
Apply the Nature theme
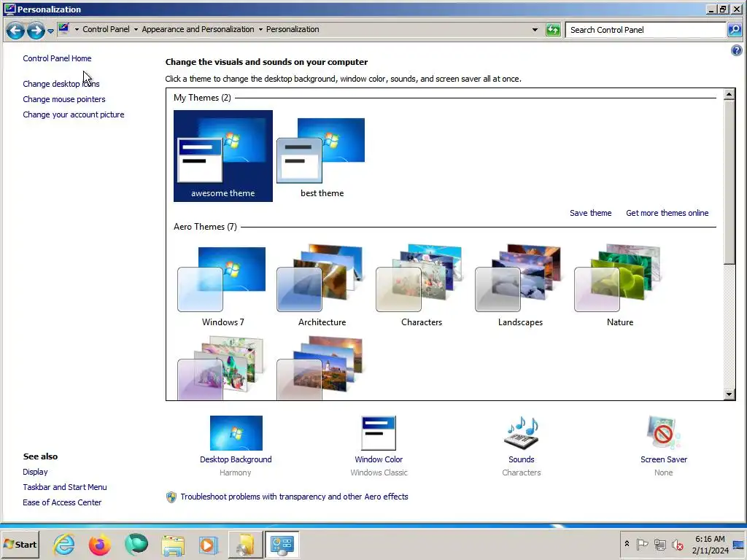[x=619, y=285]
